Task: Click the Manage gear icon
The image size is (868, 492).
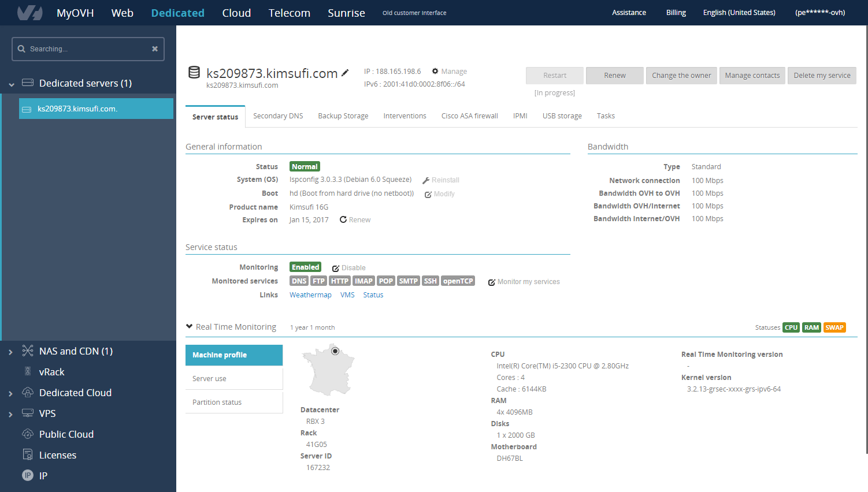Action: pos(435,71)
